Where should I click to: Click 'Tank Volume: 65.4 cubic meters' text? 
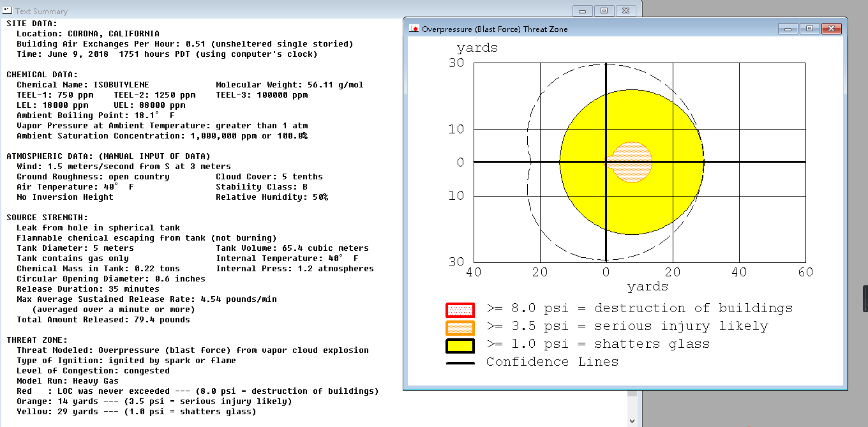292,248
